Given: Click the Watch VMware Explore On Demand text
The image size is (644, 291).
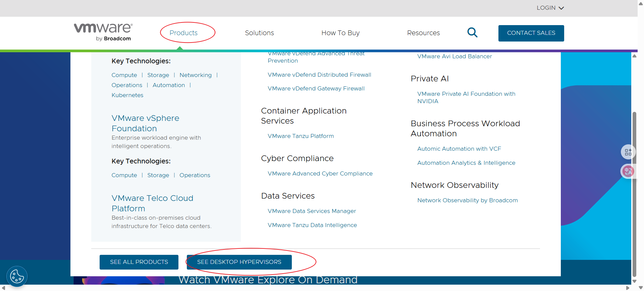Looking at the screenshot, I should (268, 280).
